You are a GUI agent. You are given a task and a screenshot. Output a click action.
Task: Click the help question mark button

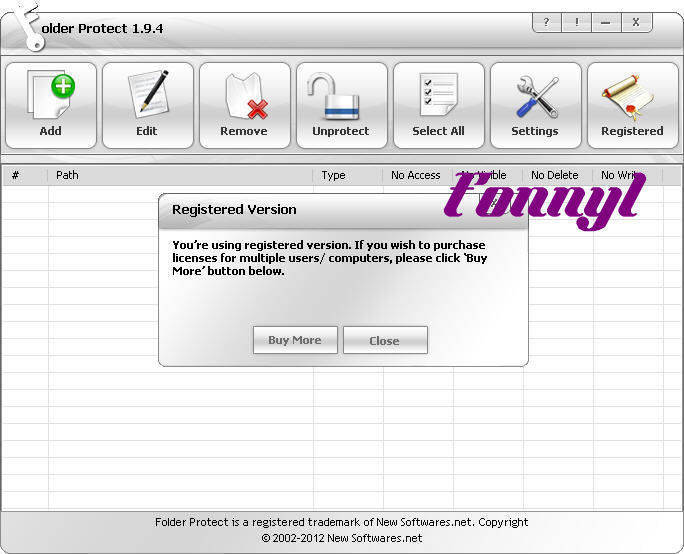click(547, 22)
